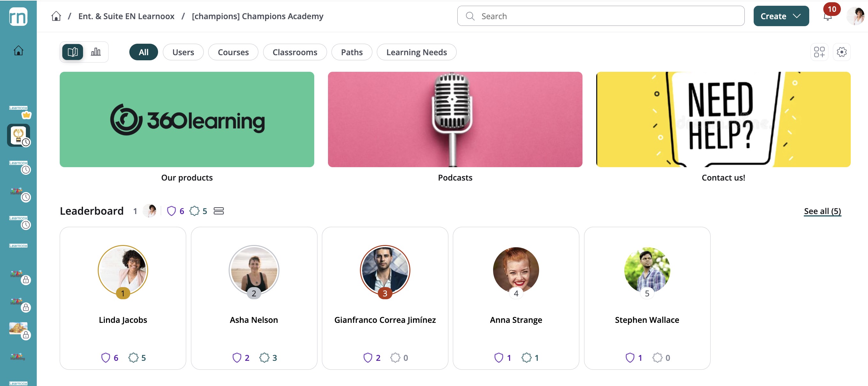
Task: Click the magnifier icon in the Search bar
Action: (470, 16)
